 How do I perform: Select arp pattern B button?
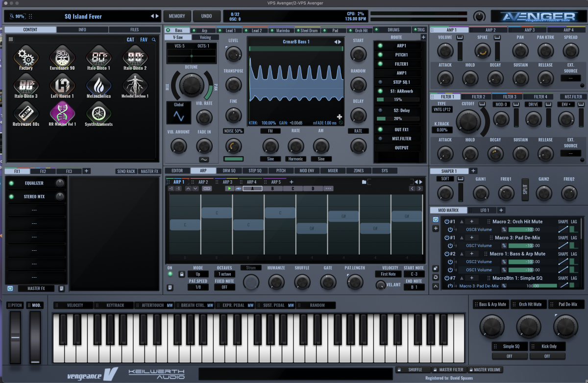(272, 189)
